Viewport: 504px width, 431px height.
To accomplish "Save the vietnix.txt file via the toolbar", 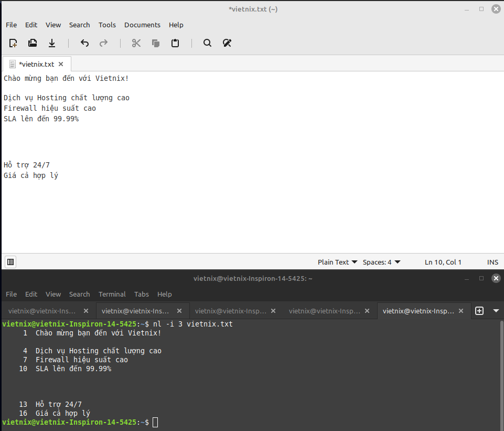I will pos(52,43).
